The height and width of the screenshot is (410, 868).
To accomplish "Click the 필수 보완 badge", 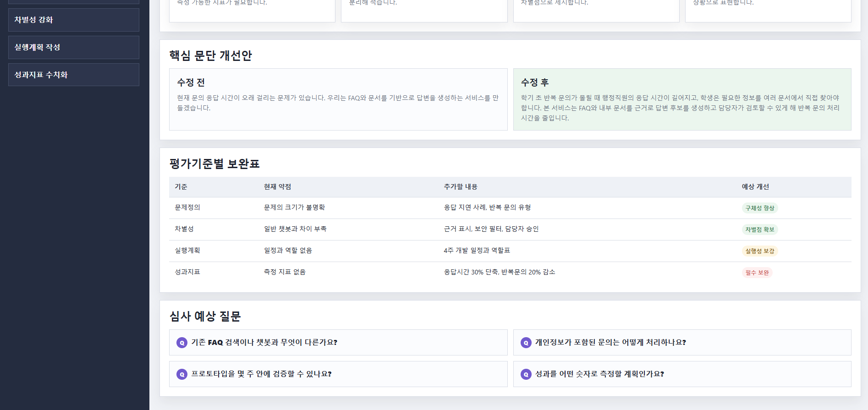I will 757,273.
